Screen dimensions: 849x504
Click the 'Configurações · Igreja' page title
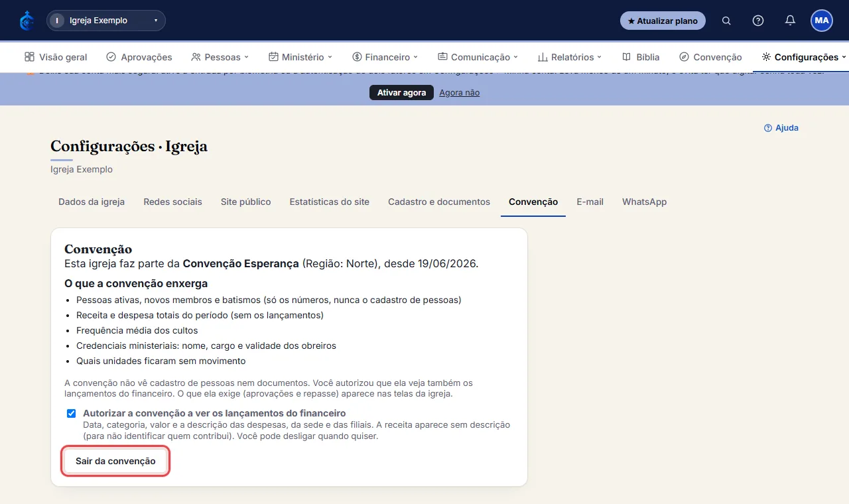click(129, 147)
